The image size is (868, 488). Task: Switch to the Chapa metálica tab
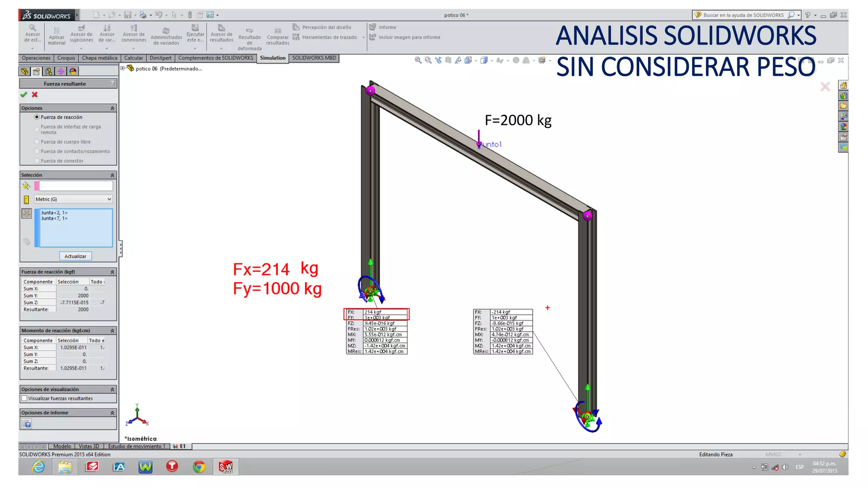click(100, 58)
